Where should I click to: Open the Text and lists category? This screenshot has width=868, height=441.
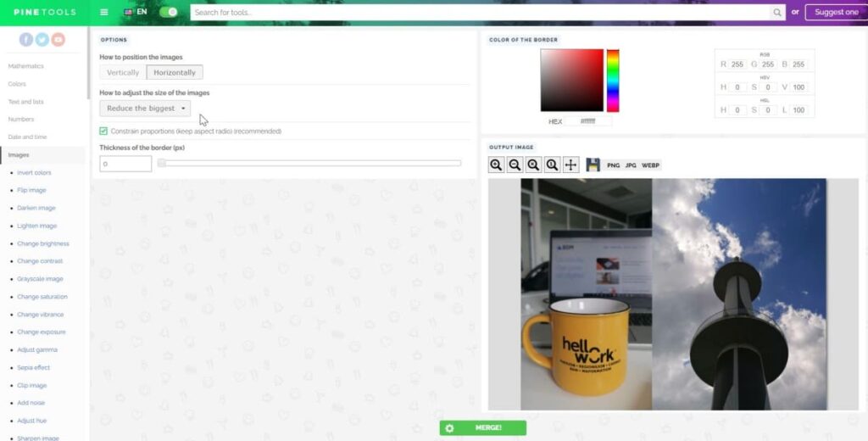tap(26, 102)
